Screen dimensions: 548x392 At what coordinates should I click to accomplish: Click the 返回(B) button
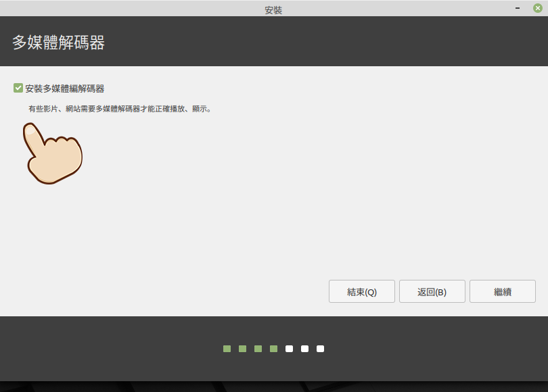point(432,291)
